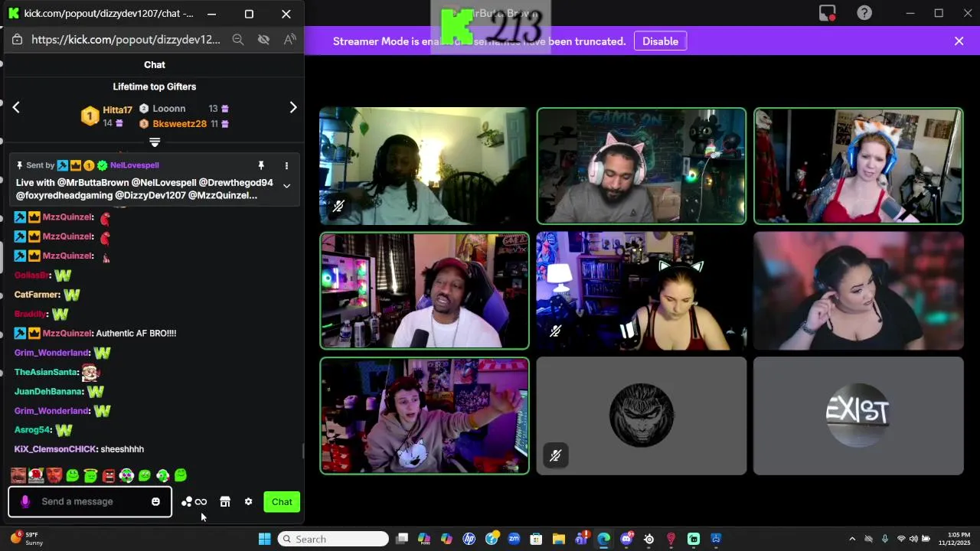Toggle the system microphone icon in the tray
Viewport: 980px width, 551px height.
[885, 539]
